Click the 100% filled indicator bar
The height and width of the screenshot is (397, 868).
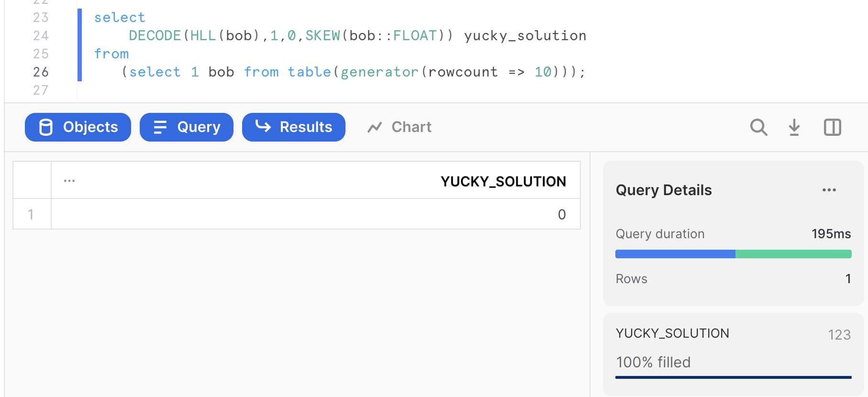(733, 377)
